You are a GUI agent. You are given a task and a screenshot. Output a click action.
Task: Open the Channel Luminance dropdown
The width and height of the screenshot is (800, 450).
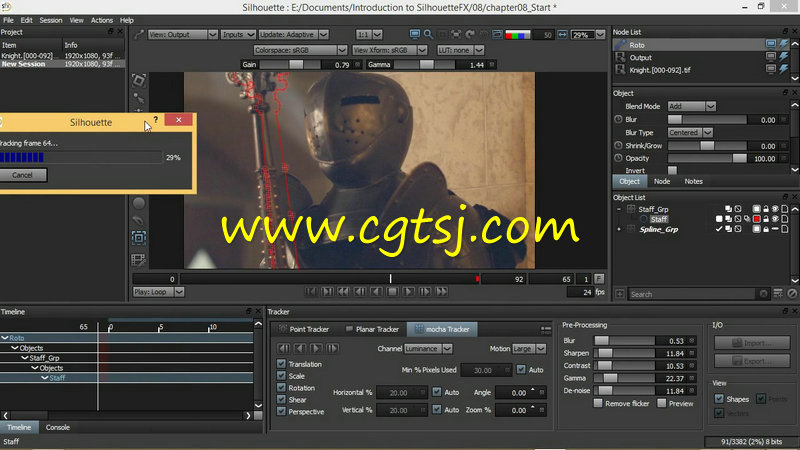click(x=428, y=348)
